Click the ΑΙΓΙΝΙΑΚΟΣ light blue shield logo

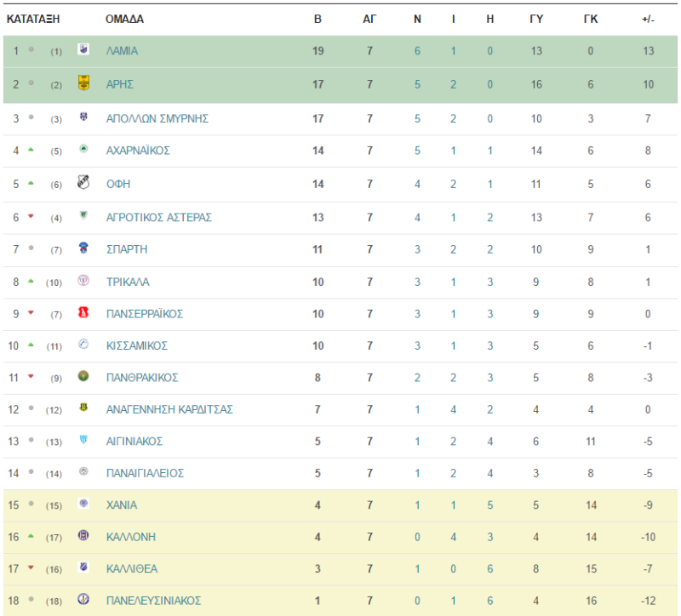[x=83, y=440]
